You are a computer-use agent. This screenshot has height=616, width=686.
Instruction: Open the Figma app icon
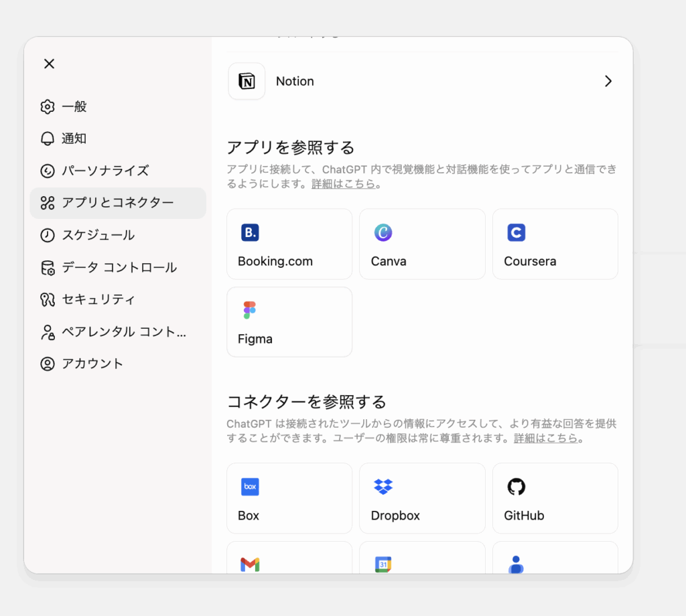[x=250, y=311]
